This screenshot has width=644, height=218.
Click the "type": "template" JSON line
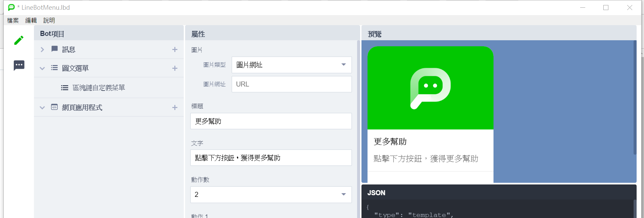(x=414, y=215)
